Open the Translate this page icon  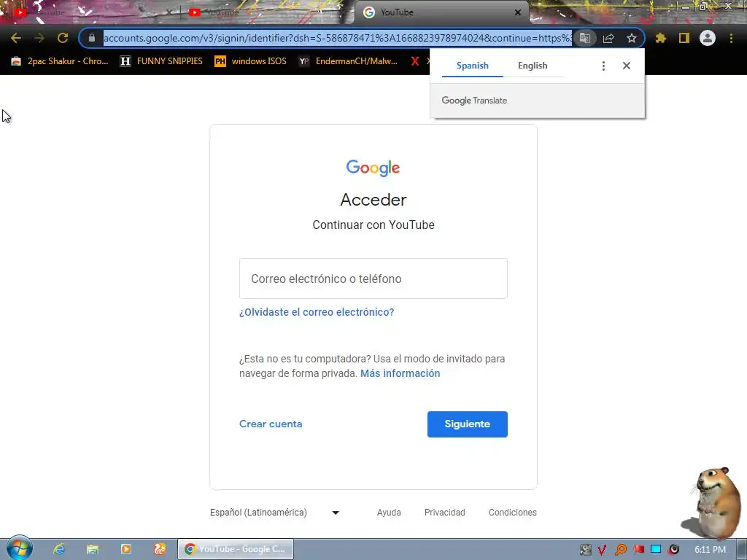click(584, 38)
